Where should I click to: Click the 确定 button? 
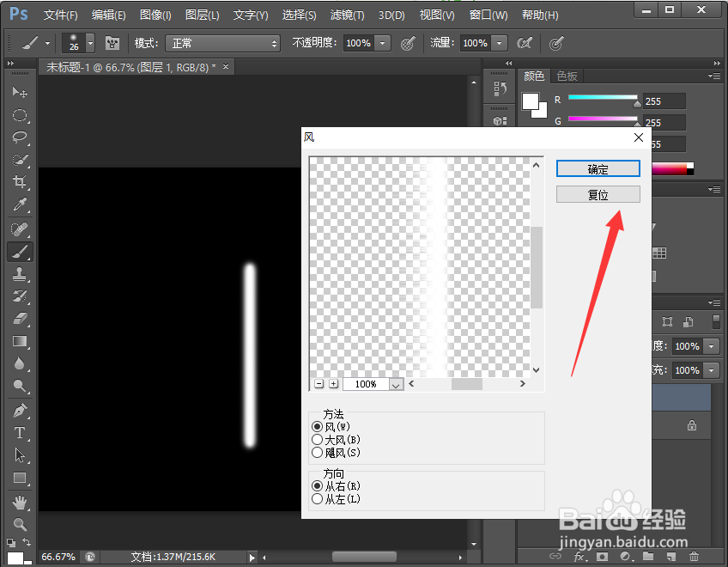point(598,168)
